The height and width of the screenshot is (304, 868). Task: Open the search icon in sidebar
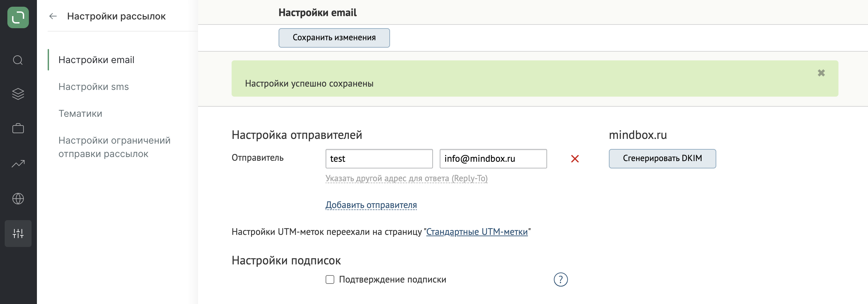(x=18, y=60)
